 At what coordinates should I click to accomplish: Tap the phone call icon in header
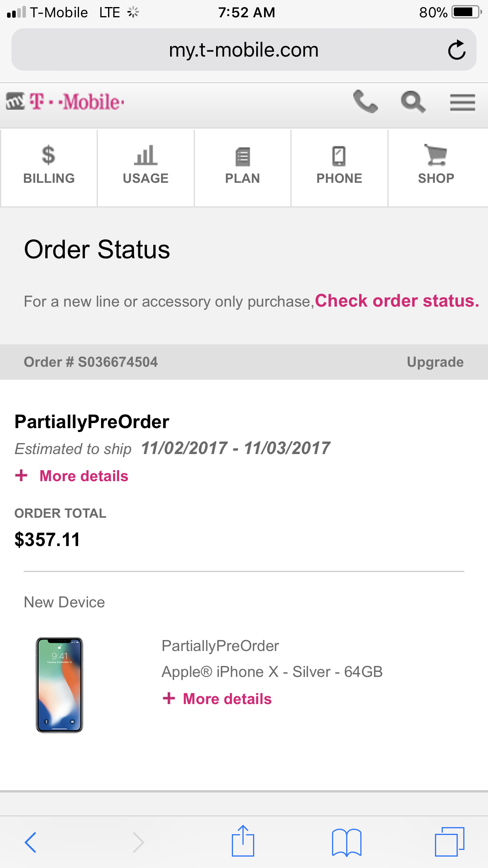coord(365,102)
